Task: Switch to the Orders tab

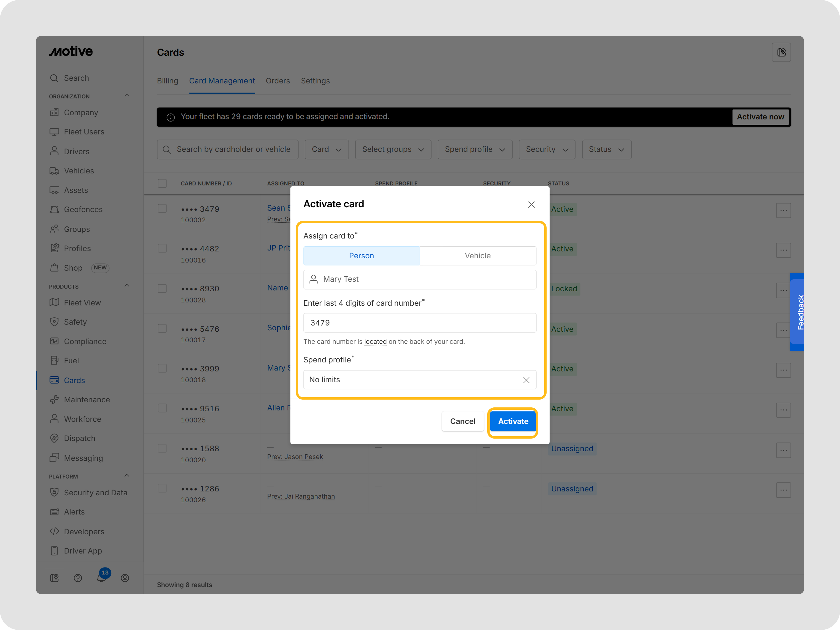Action: point(277,81)
